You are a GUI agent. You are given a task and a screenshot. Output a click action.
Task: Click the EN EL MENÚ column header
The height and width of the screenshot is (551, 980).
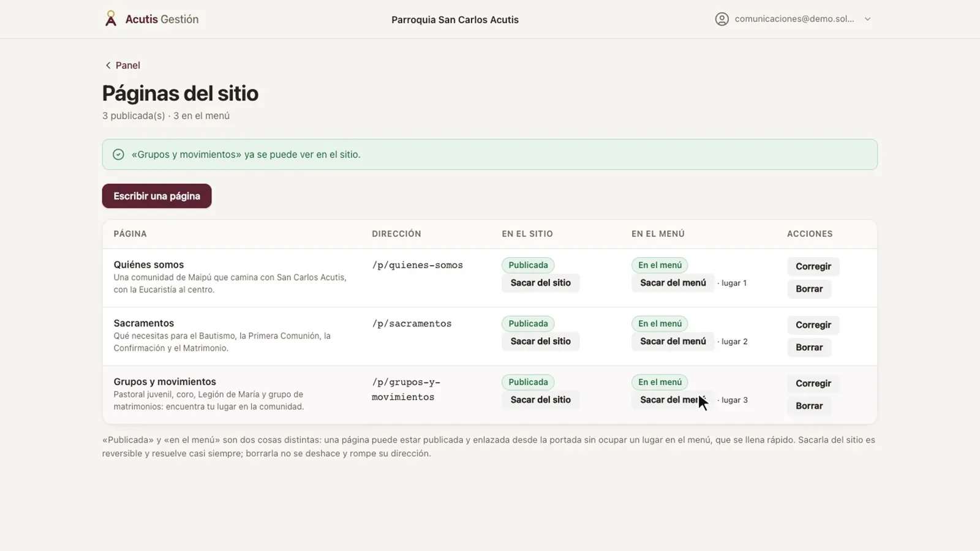click(658, 234)
